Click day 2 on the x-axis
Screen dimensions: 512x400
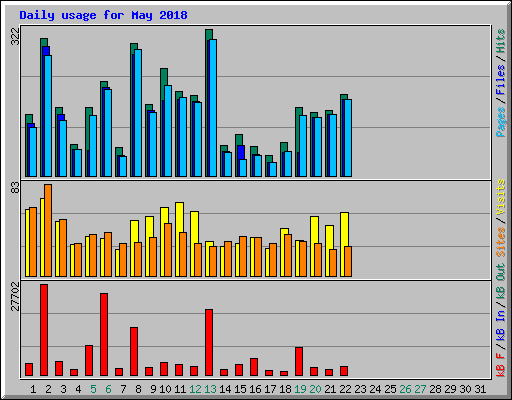click(48, 389)
